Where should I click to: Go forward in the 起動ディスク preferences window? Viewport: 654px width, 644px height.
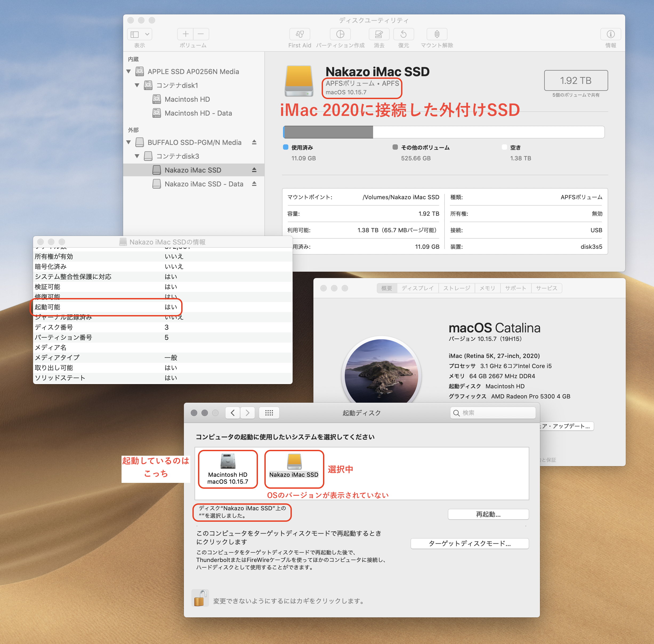(248, 413)
